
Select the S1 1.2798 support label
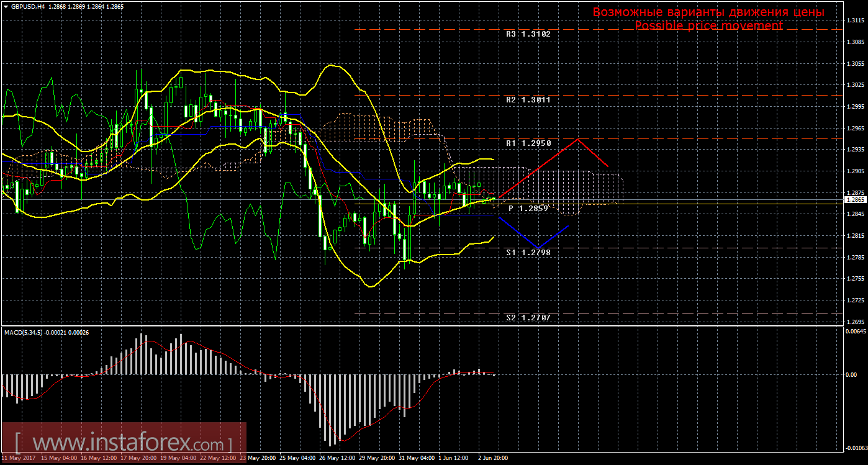[x=528, y=252]
